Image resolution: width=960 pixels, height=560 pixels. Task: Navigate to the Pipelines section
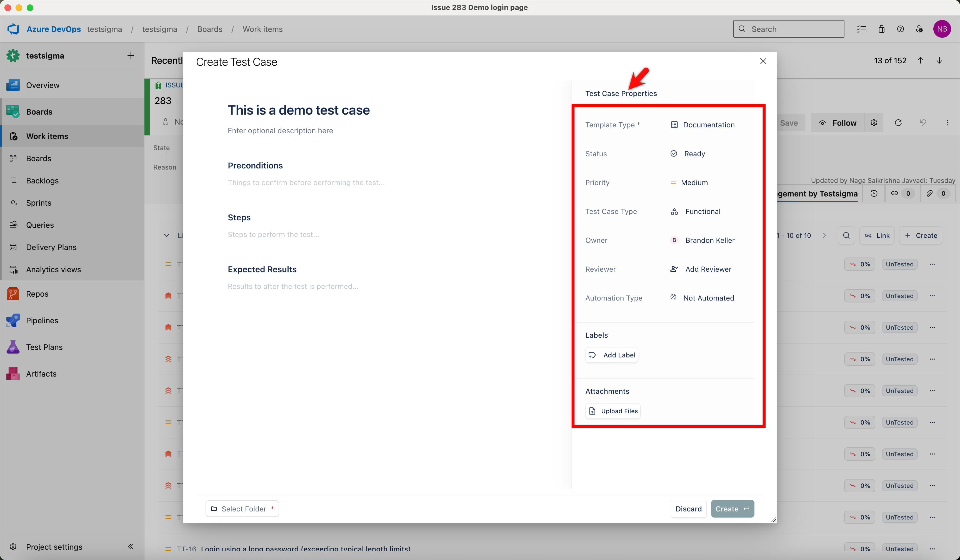[x=42, y=320]
